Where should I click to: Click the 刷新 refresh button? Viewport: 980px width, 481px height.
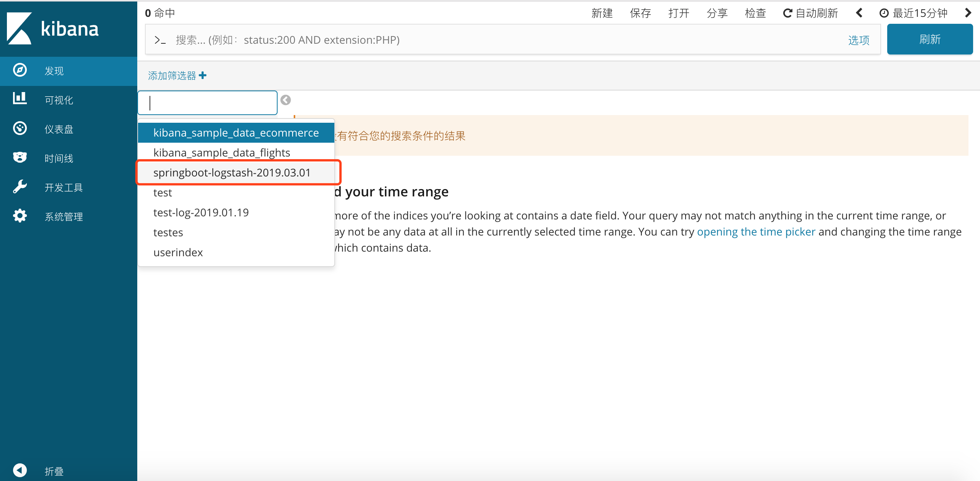coord(930,39)
